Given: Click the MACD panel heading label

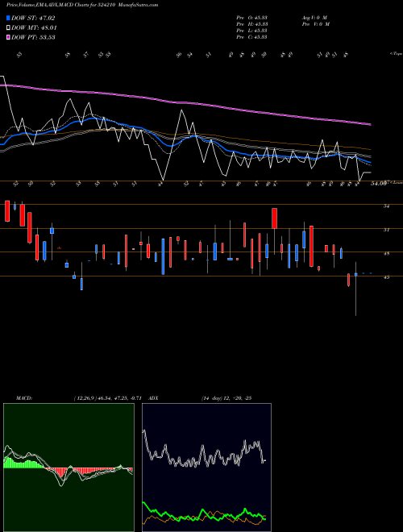Looking at the screenshot, I should 24,398.
